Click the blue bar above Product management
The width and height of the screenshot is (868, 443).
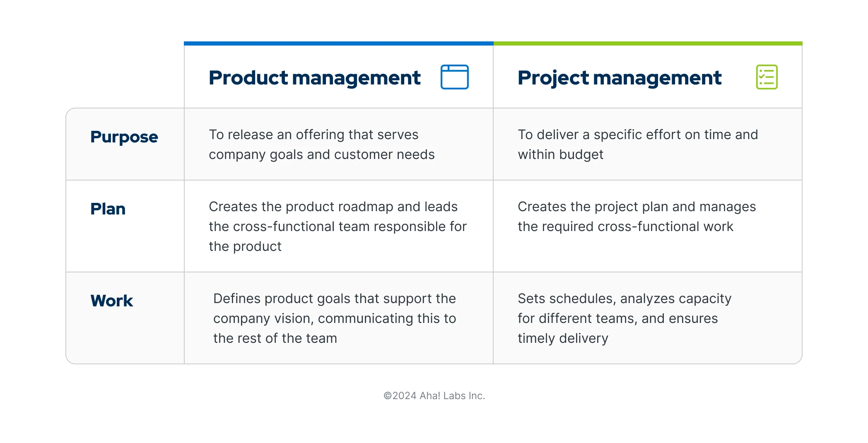[338, 43]
